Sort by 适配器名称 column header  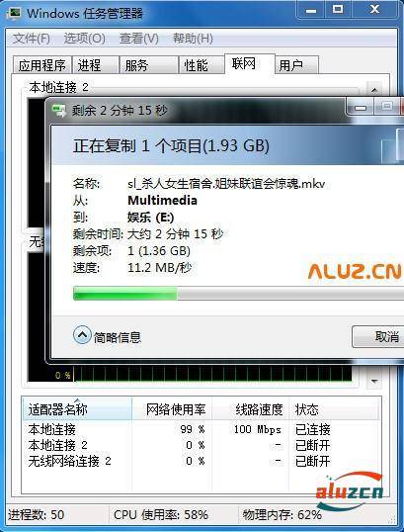pos(77,409)
